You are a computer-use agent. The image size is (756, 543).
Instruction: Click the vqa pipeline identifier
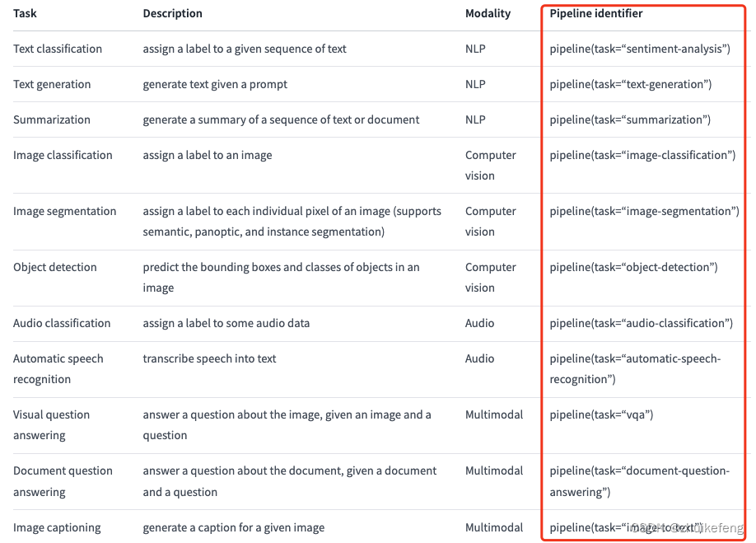coord(601,414)
